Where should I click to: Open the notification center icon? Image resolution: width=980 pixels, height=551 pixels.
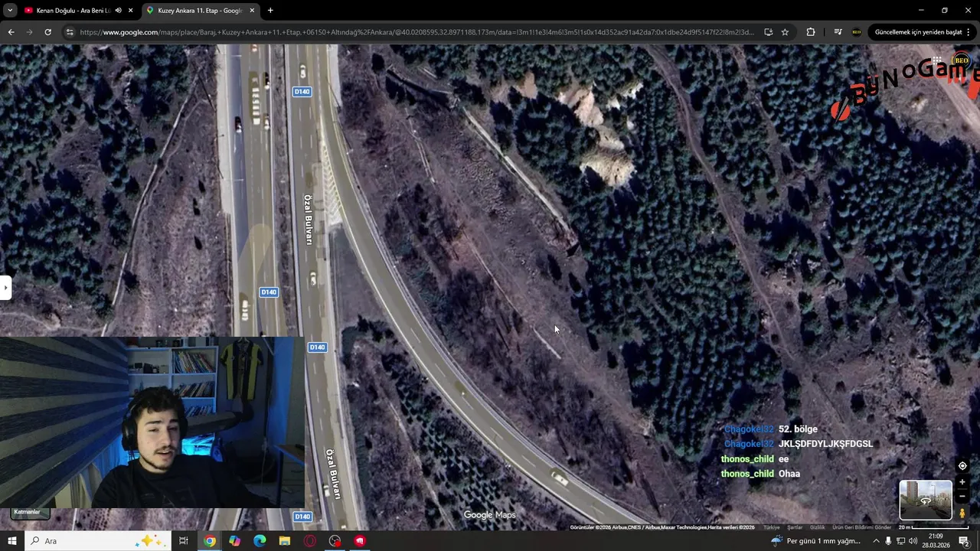(x=964, y=541)
